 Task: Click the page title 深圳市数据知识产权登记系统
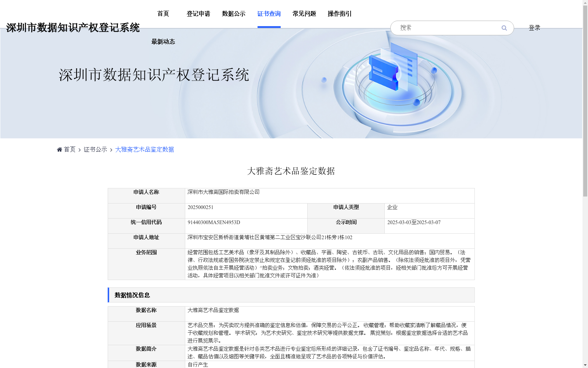tap(73, 28)
